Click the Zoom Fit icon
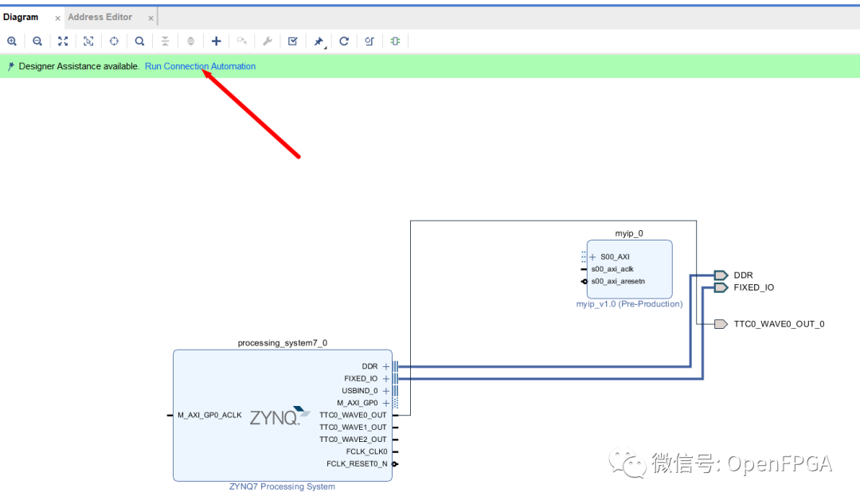This screenshot has height=504, width=860. (x=63, y=41)
